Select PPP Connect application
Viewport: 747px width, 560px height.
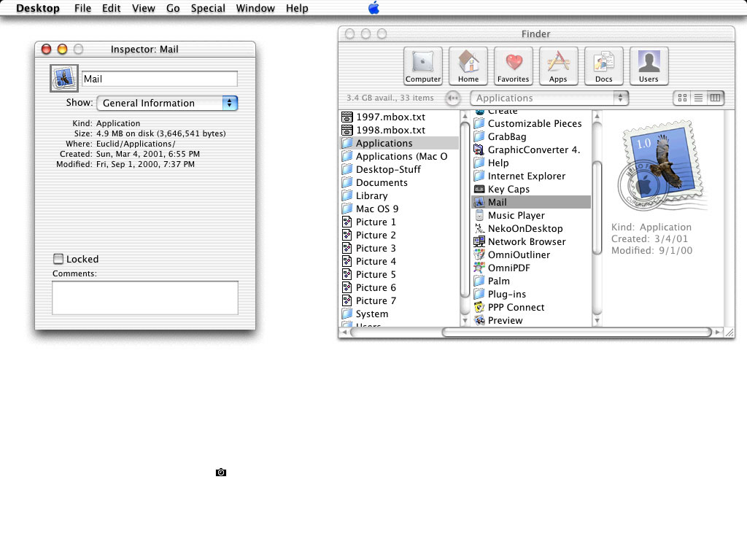(531, 308)
